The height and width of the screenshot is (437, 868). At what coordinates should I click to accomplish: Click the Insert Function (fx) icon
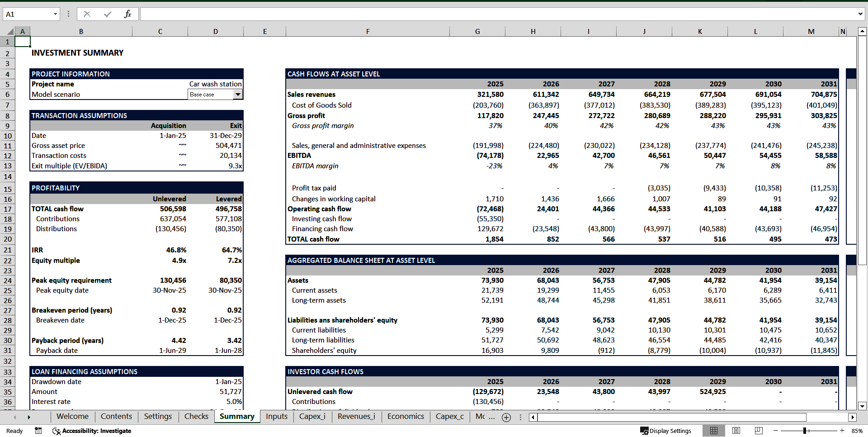coord(128,14)
